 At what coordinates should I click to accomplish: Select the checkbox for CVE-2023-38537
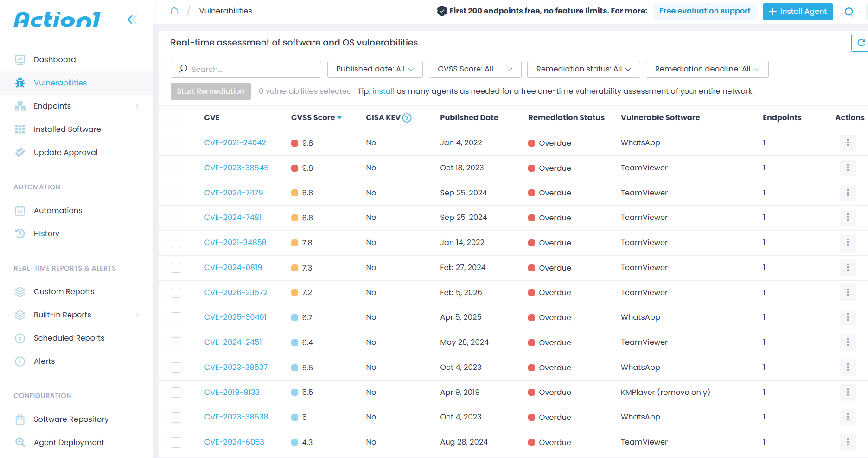click(x=176, y=368)
